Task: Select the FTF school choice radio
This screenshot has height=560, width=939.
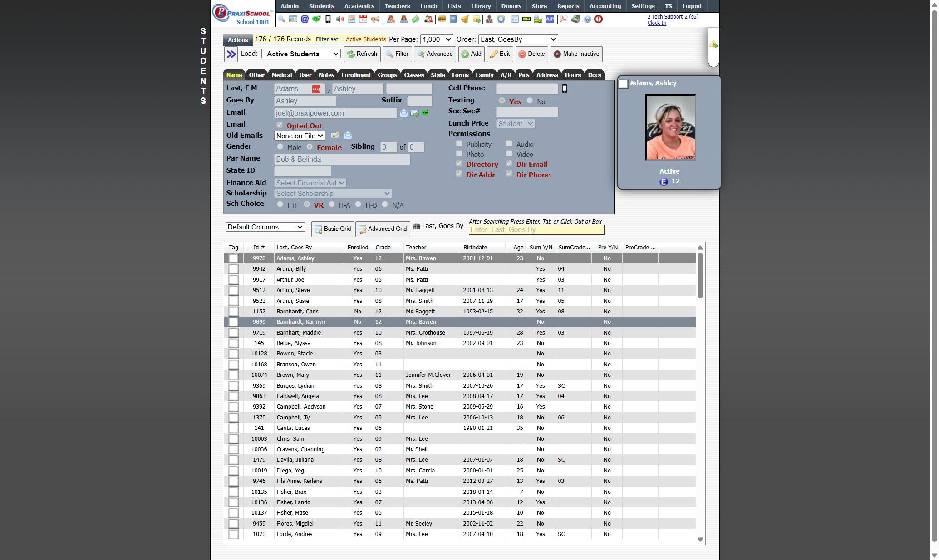Action: (x=280, y=204)
